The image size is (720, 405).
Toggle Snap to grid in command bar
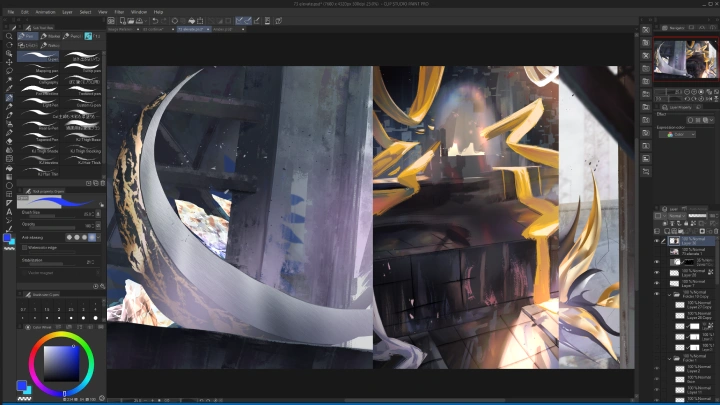257,21
